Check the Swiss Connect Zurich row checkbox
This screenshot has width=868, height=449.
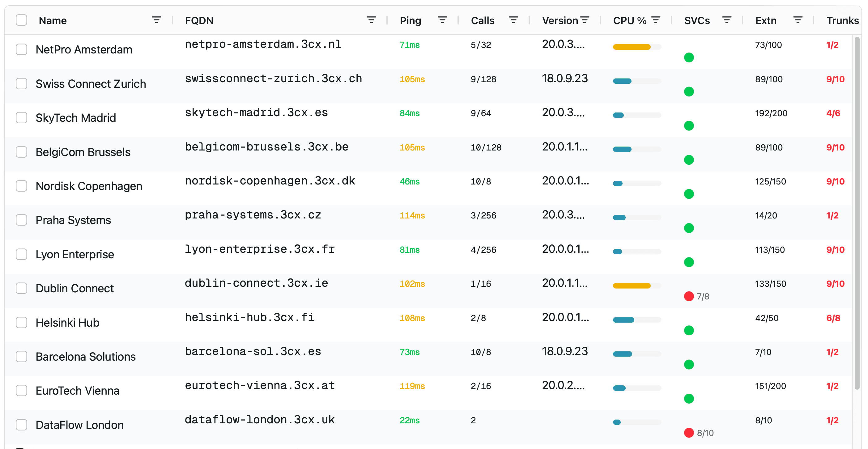(21, 83)
